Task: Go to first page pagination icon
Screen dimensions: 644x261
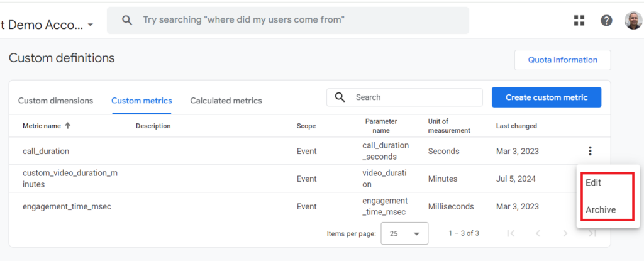Action: [x=511, y=233]
